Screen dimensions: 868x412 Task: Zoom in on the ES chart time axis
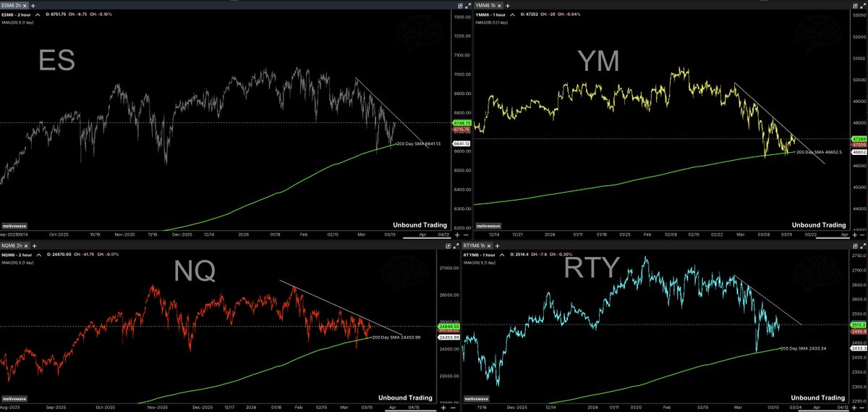457,235
